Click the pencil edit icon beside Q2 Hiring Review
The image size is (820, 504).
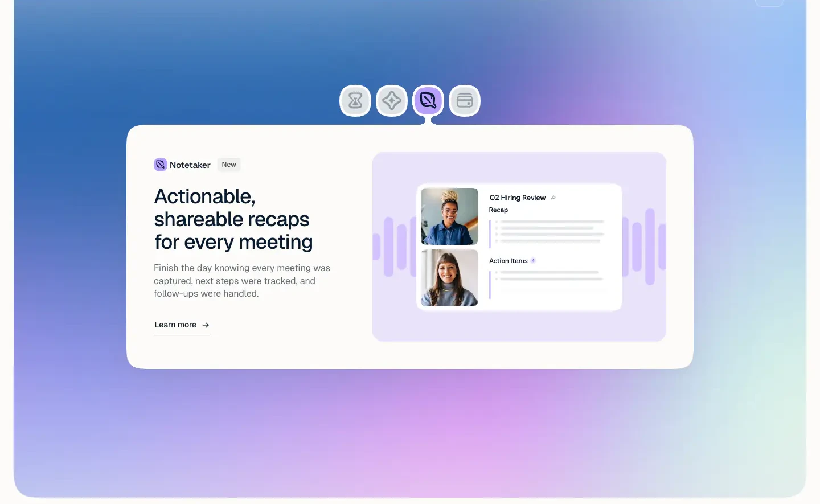click(x=553, y=198)
